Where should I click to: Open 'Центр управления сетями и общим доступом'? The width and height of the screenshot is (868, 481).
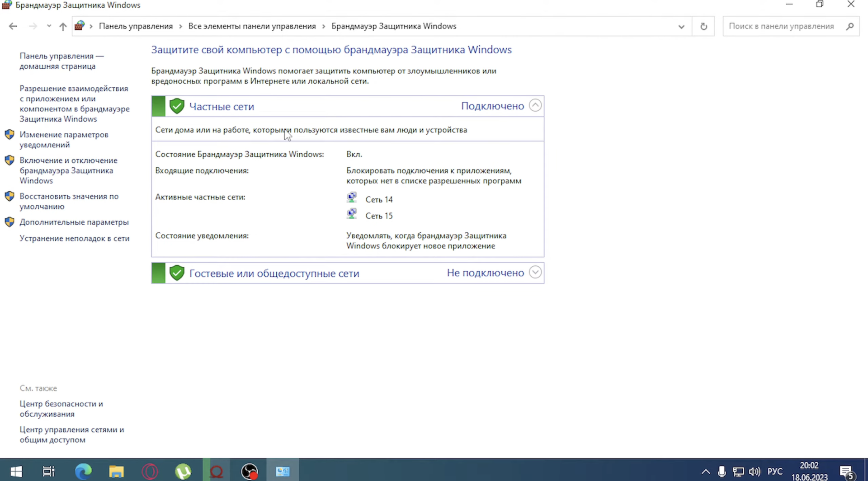pyautogui.click(x=71, y=434)
